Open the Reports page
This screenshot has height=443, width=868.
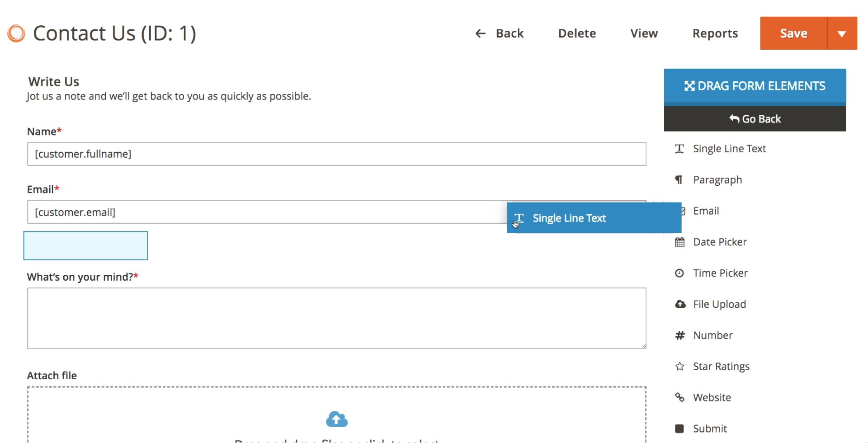click(x=715, y=33)
